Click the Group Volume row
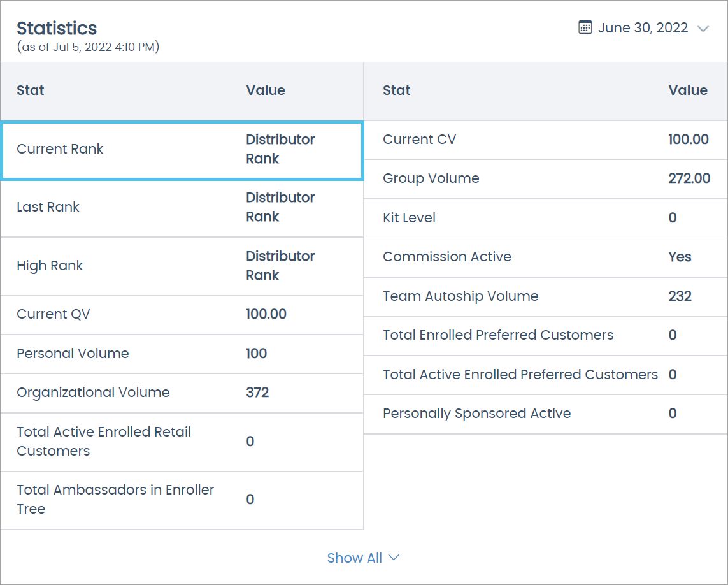Screen dimensions: 728x585 pyautogui.click(x=545, y=178)
